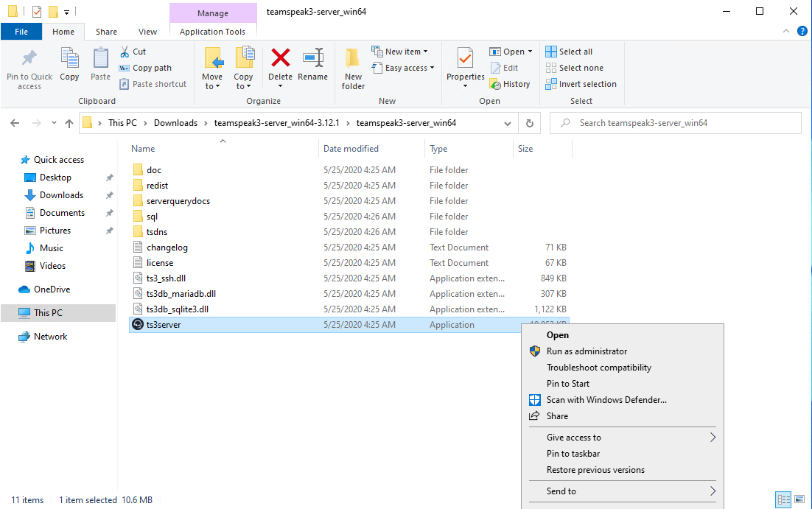This screenshot has width=812, height=509.
Task: Switch to the View tab
Action: 147,32
